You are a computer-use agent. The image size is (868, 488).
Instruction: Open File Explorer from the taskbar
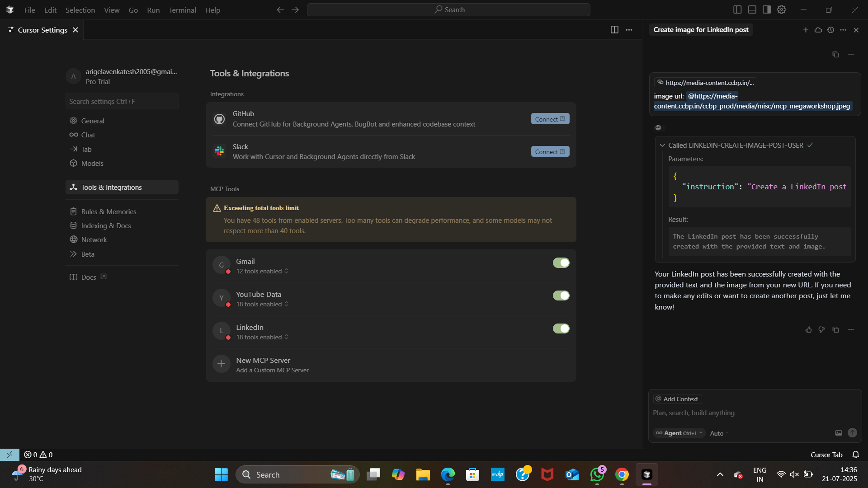click(423, 474)
